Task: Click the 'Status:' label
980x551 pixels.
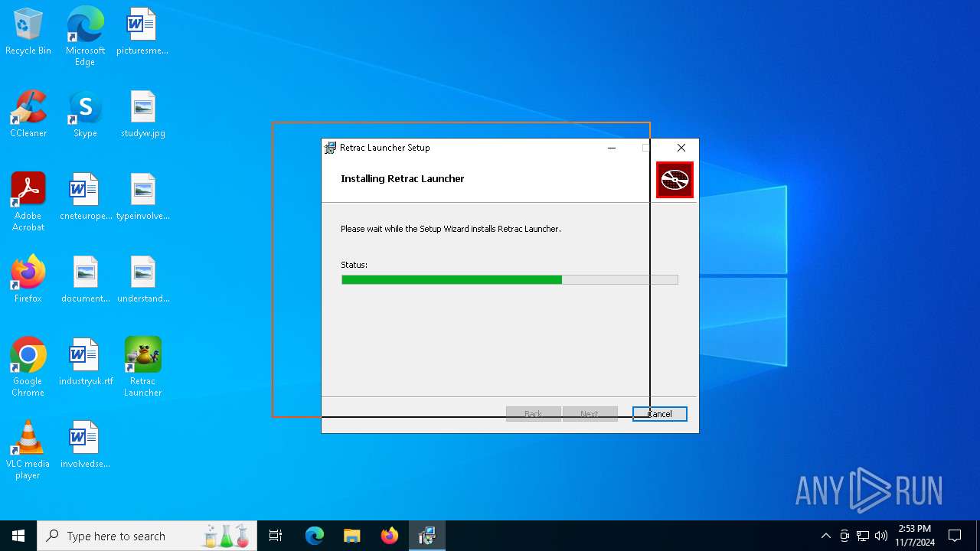Action: tap(354, 265)
